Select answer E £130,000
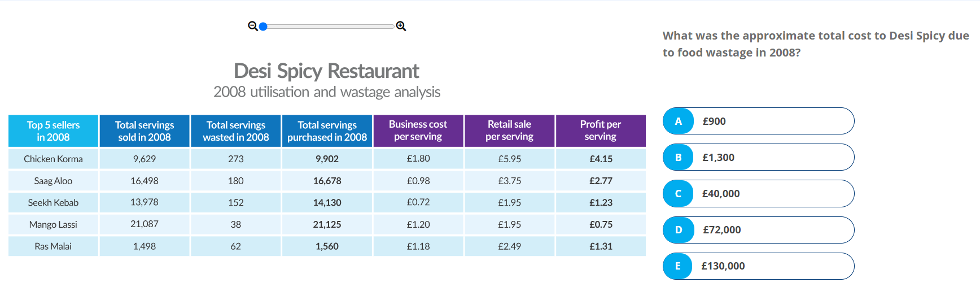 (758, 266)
